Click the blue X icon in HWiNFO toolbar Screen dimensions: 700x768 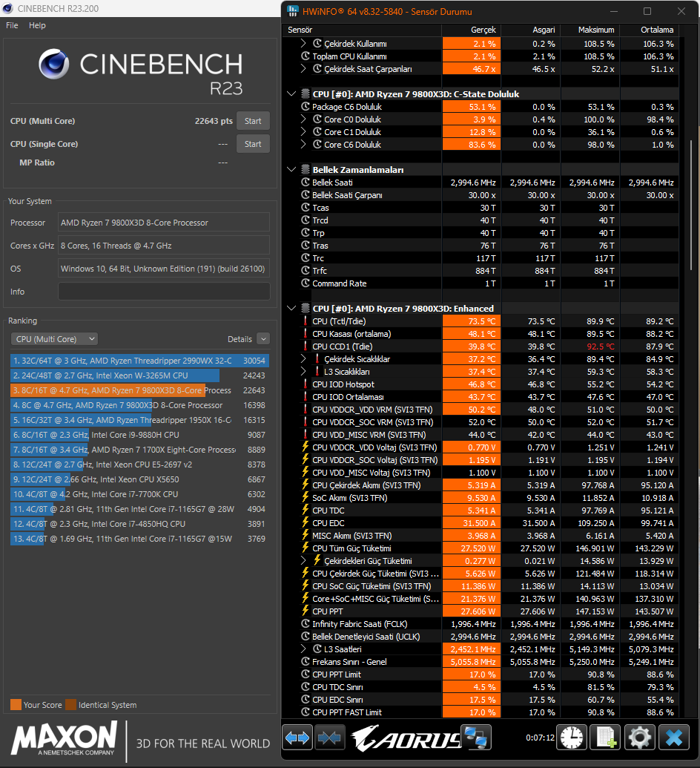(673, 737)
